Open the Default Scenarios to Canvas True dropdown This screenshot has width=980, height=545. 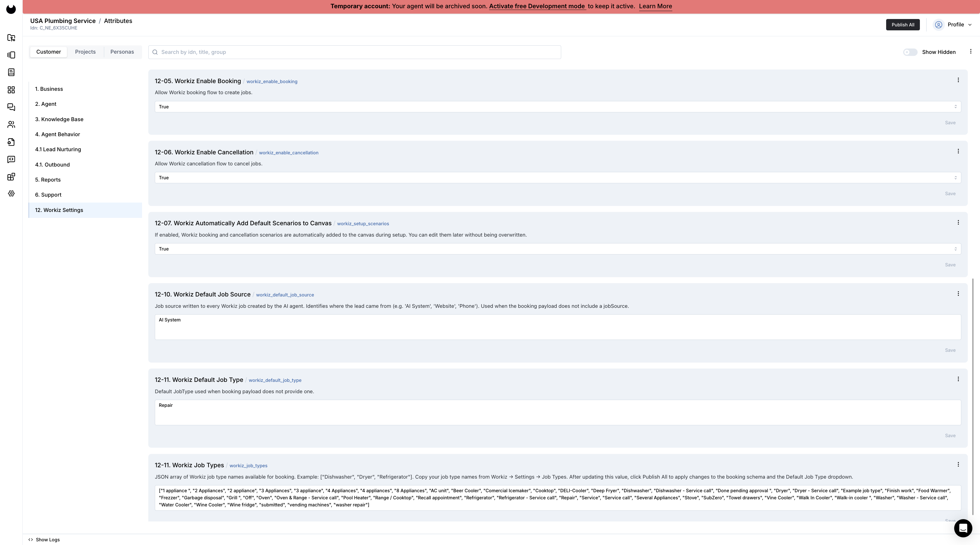click(x=558, y=249)
